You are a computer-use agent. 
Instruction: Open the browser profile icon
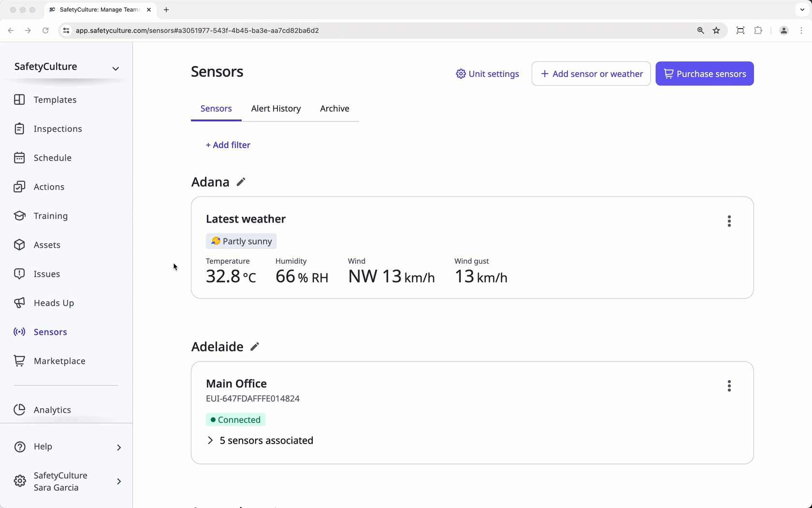[784, 30]
